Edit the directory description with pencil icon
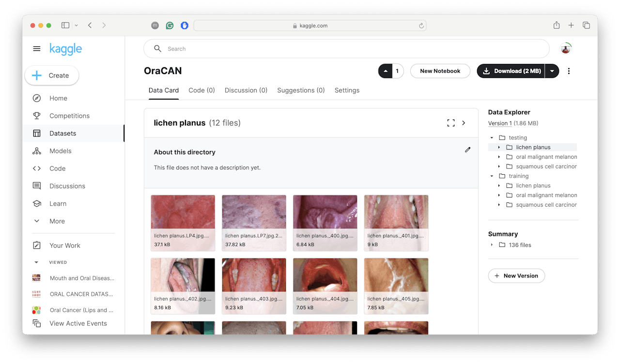Image resolution: width=620 pixels, height=364 pixels. click(x=467, y=150)
